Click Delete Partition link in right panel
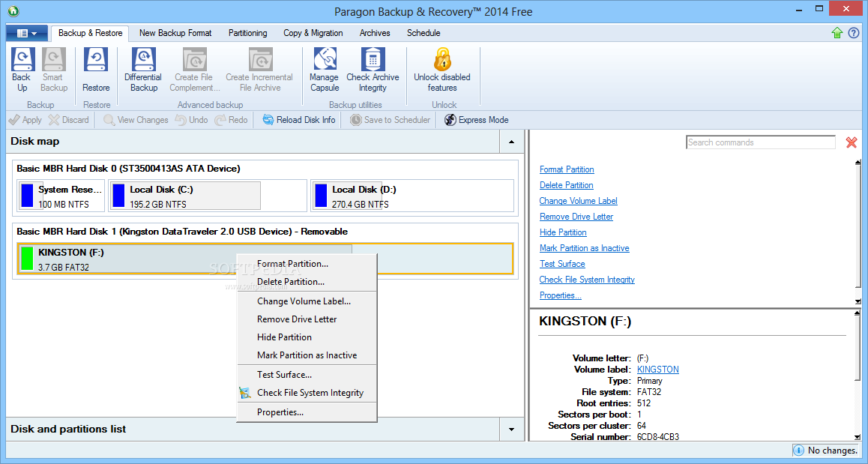The height and width of the screenshot is (464, 868). tap(567, 185)
